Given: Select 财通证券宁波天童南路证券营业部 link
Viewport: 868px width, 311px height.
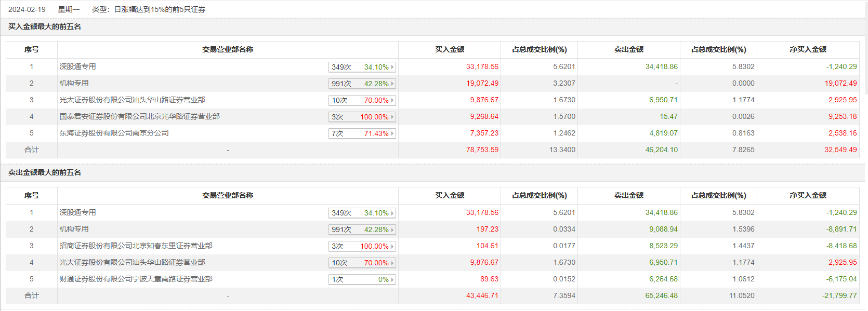Looking at the screenshot, I should pos(136,279).
